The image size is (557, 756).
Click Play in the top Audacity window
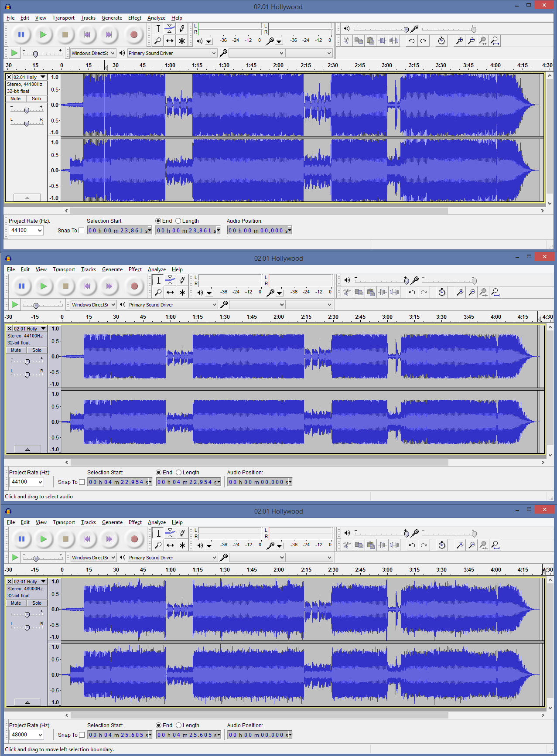click(43, 34)
